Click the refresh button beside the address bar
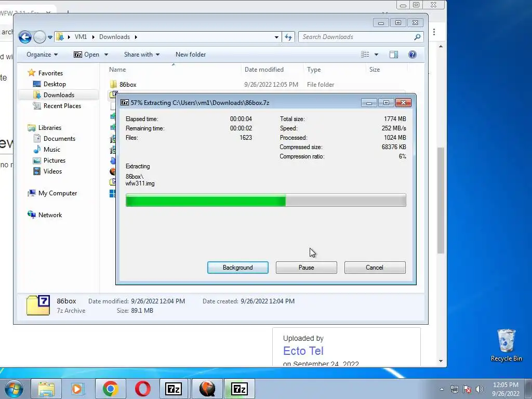 pyautogui.click(x=288, y=37)
